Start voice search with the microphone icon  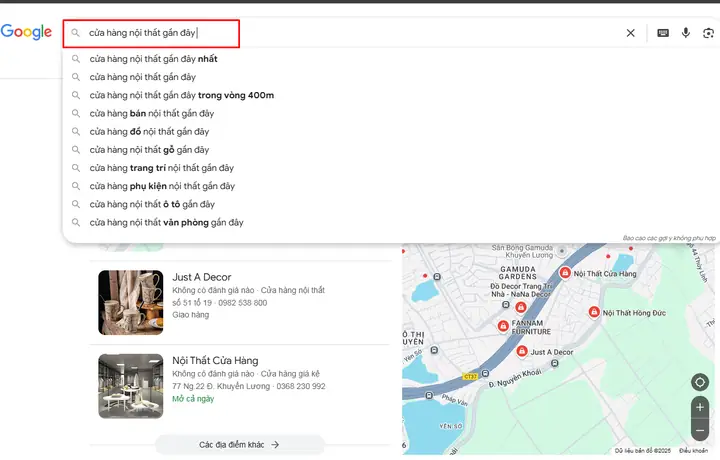coord(686,33)
